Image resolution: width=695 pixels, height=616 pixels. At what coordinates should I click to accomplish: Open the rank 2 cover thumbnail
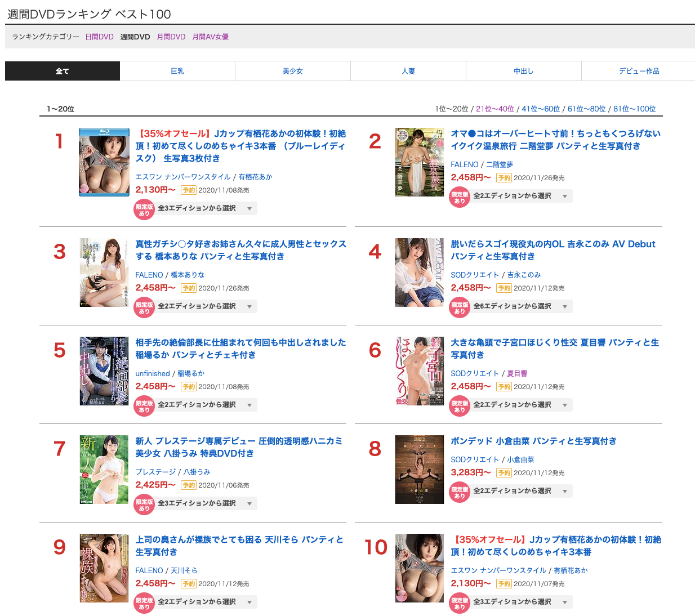point(420,162)
